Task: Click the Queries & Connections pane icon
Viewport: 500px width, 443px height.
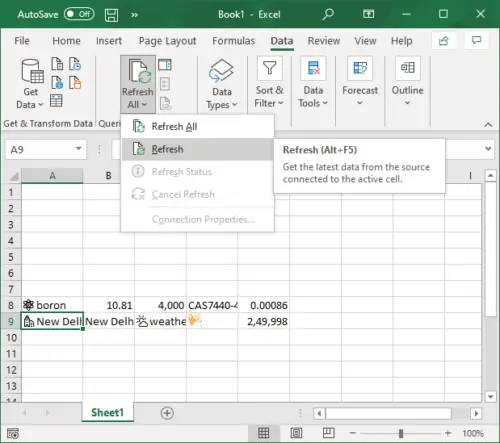Action: coord(165,65)
